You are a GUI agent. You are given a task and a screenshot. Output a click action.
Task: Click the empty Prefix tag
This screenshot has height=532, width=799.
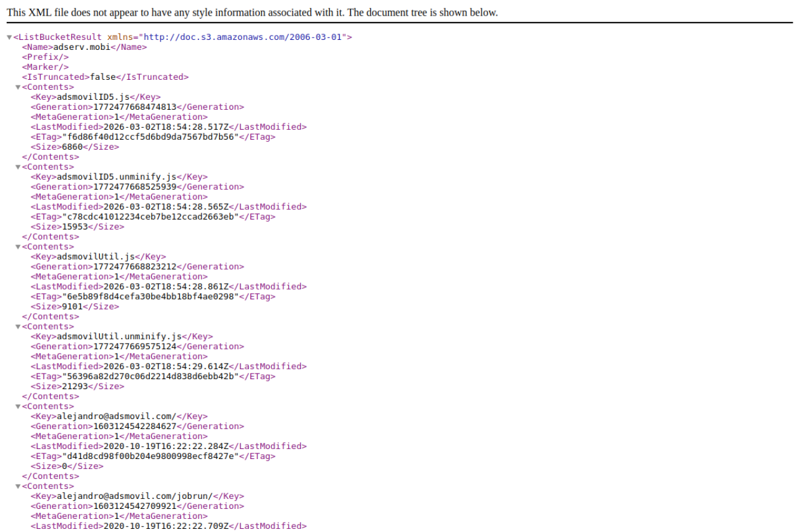pyautogui.click(x=46, y=57)
